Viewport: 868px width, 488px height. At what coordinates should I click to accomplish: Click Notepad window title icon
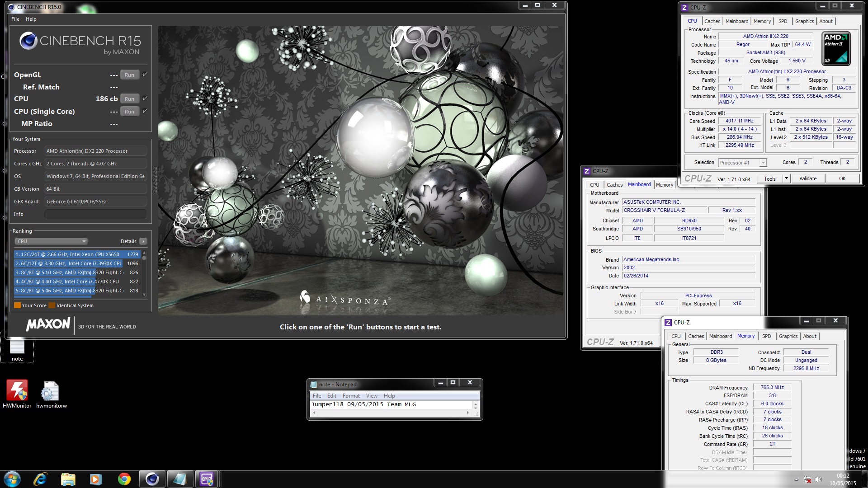tap(314, 385)
